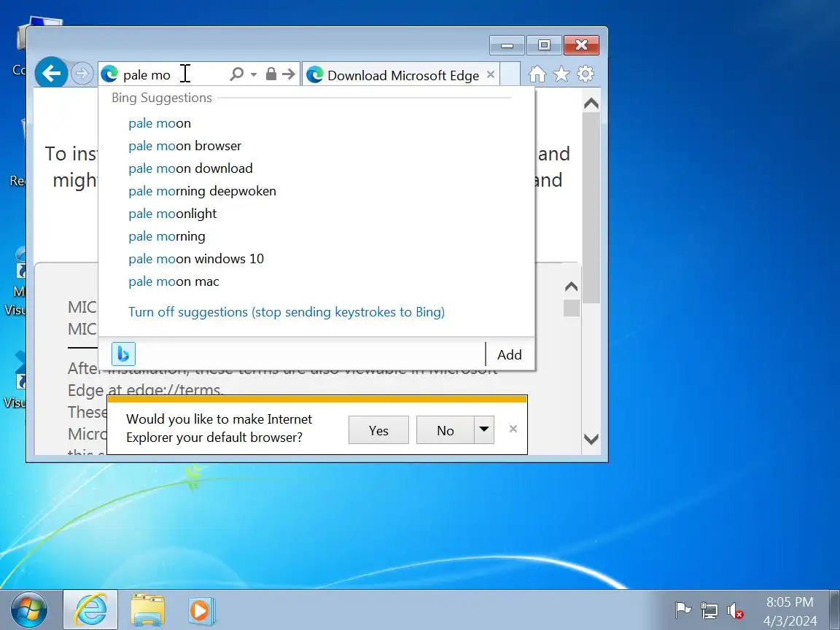Image resolution: width=840 pixels, height=630 pixels.
Task: Click inner terms box scroll up arrow
Action: [x=572, y=287]
